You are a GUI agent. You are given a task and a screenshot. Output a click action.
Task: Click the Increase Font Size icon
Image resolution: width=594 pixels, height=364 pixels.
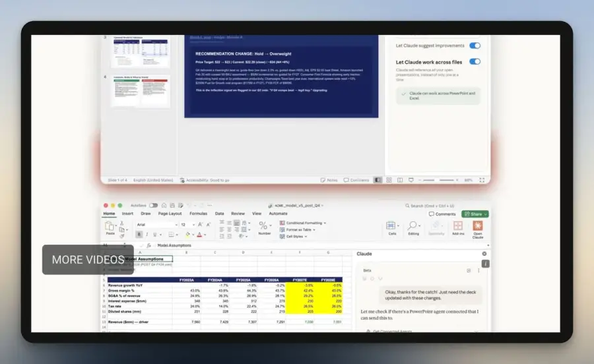(201, 224)
